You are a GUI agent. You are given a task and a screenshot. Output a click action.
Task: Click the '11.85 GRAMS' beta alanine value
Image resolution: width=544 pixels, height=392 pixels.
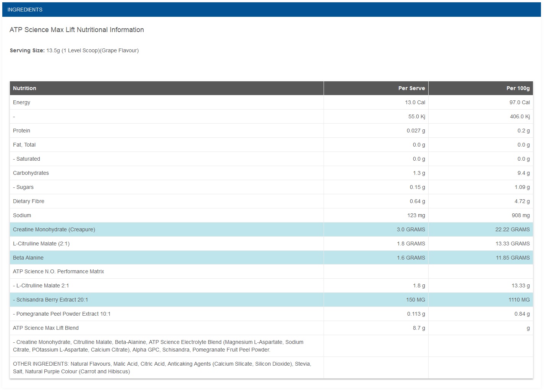coord(513,258)
